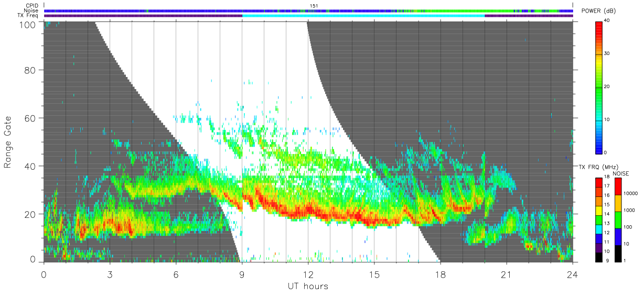Click the x-axis tick label '12'
Screen dimensions: 644x297
click(x=308, y=274)
